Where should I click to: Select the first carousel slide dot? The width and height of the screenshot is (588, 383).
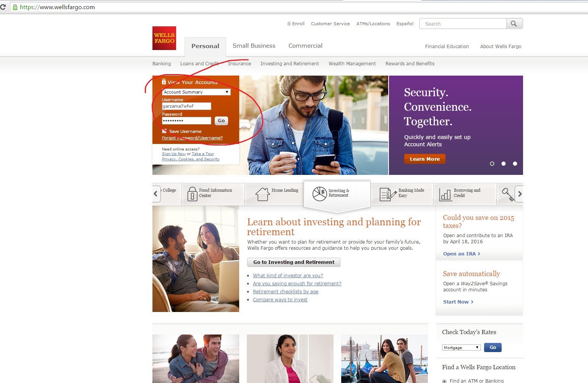tap(492, 163)
